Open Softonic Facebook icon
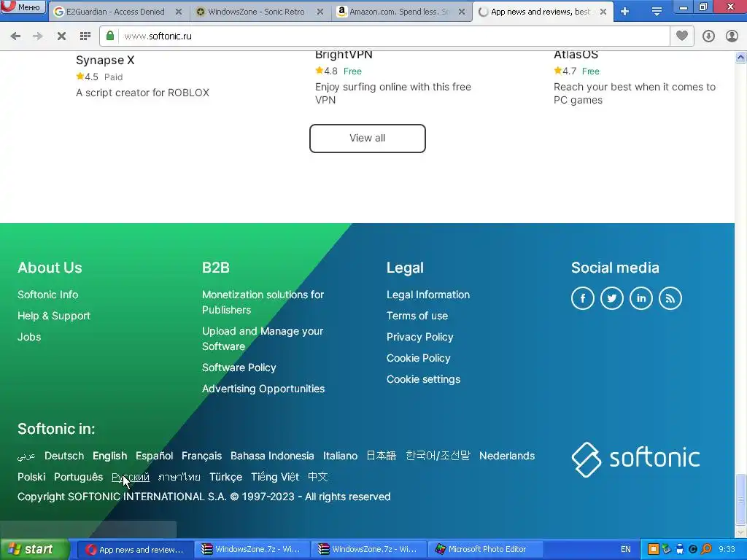Screen dimensions: 747x560 coord(583,298)
